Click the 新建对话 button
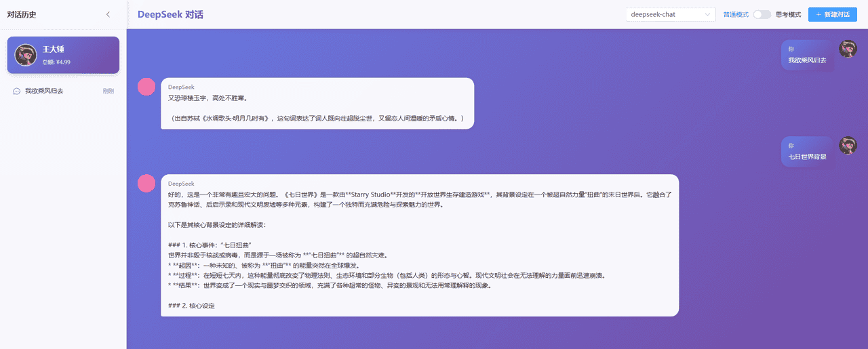This screenshot has height=349, width=868. (x=833, y=14)
